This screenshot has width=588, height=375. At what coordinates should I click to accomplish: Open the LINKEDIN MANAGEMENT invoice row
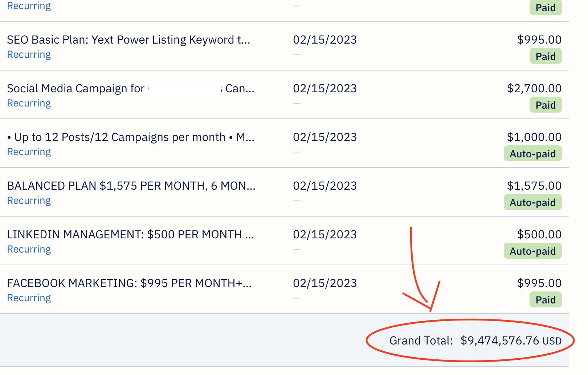click(130, 234)
